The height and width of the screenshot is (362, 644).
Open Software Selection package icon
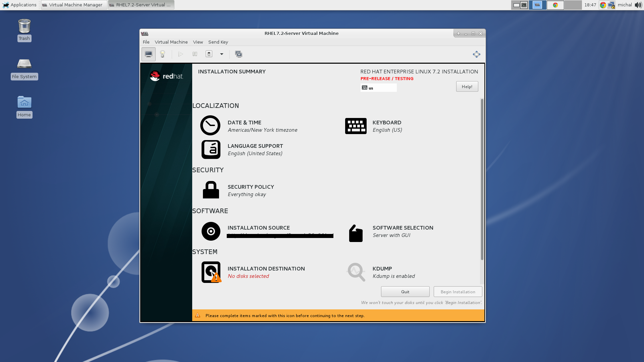click(x=356, y=233)
